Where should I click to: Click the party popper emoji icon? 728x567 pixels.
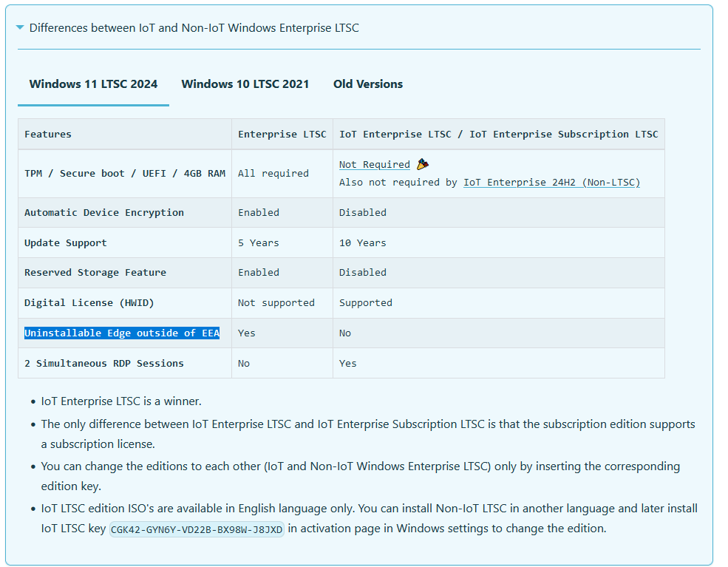pos(423,164)
